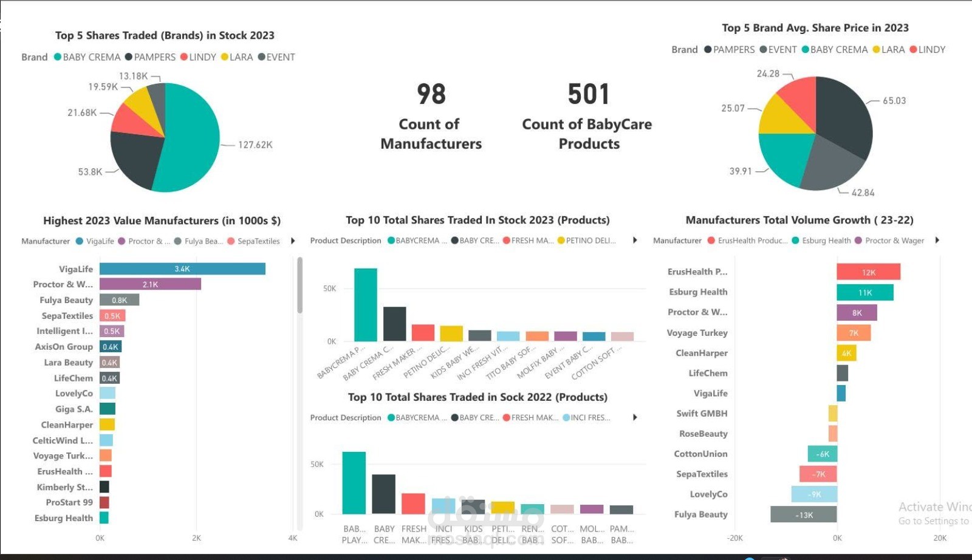This screenshot has width=972, height=560.
Task: Click the Voyage Turkey 7K bar
Action: coord(854,333)
